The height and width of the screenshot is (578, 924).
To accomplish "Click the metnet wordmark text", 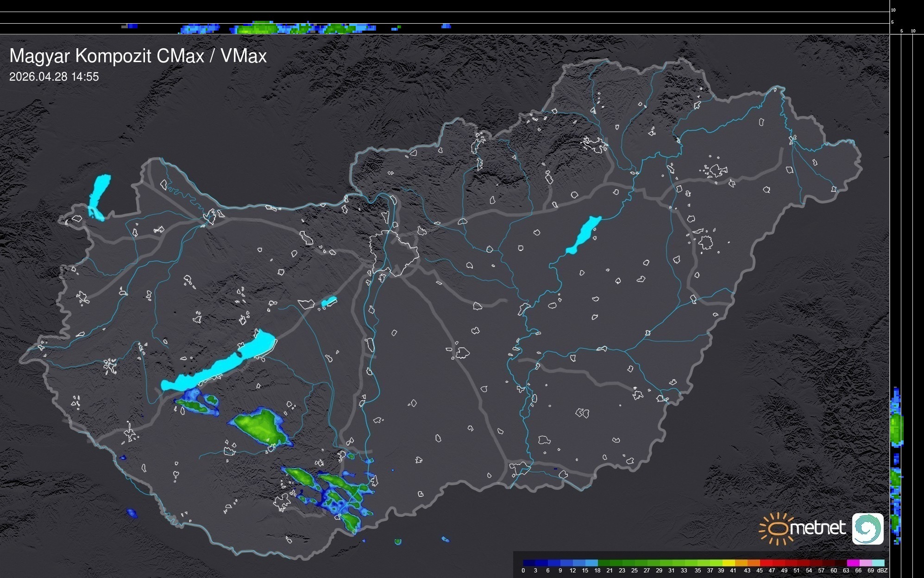I will (818, 528).
